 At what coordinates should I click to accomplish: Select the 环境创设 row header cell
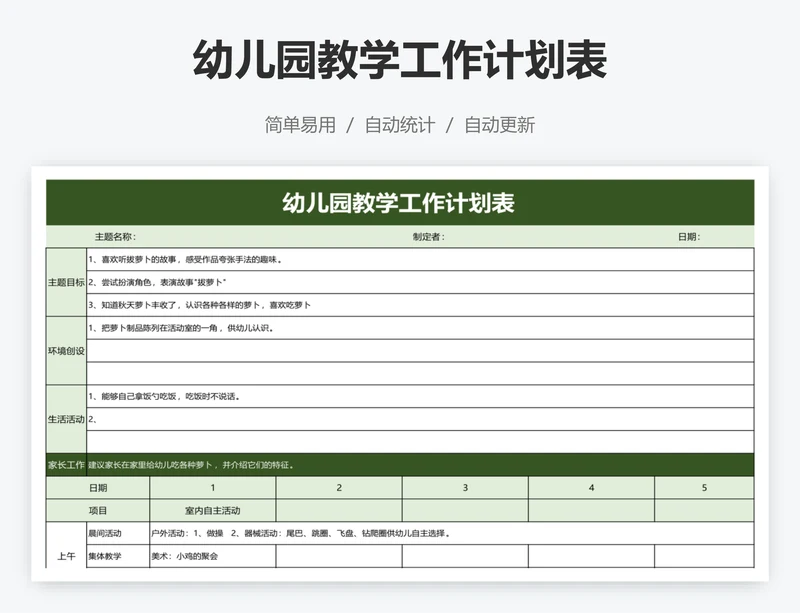pos(66,351)
